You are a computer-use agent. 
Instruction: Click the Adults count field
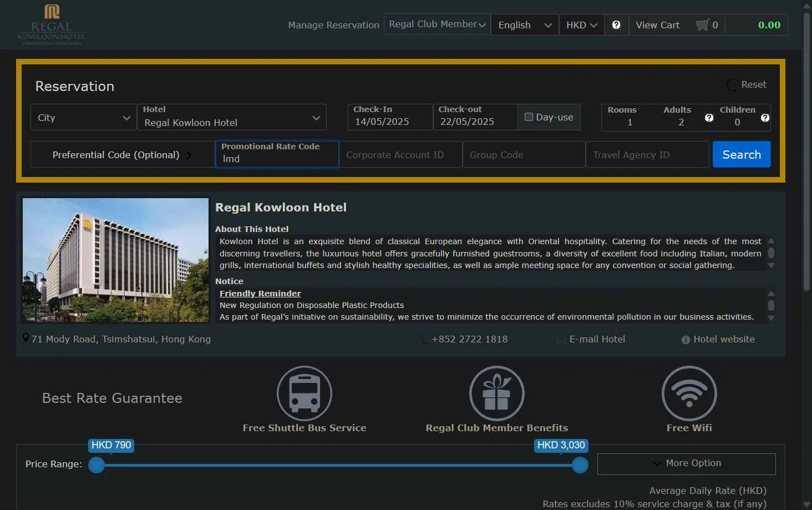coord(681,122)
